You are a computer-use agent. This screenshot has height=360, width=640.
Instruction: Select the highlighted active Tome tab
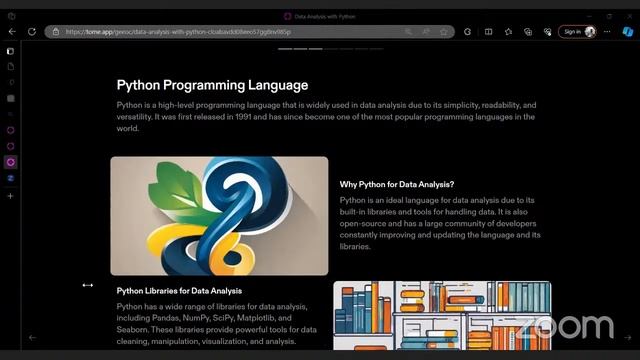click(x=11, y=162)
